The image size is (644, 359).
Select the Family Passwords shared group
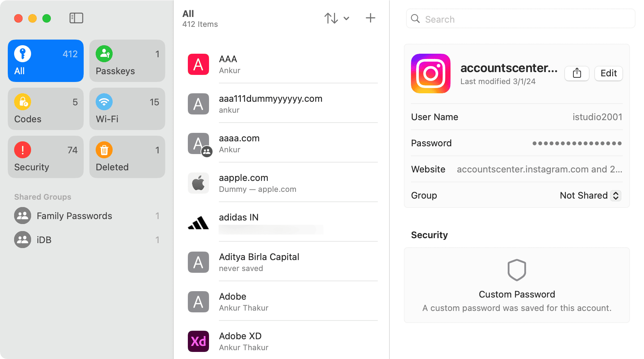tap(74, 216)
